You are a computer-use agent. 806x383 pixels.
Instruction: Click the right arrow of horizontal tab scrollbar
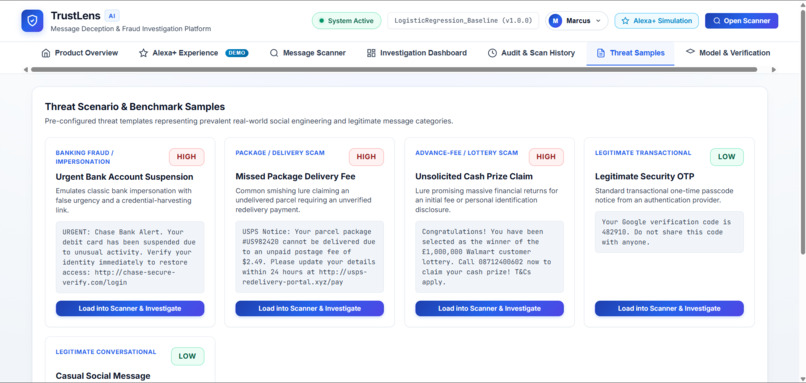[774, 69]
